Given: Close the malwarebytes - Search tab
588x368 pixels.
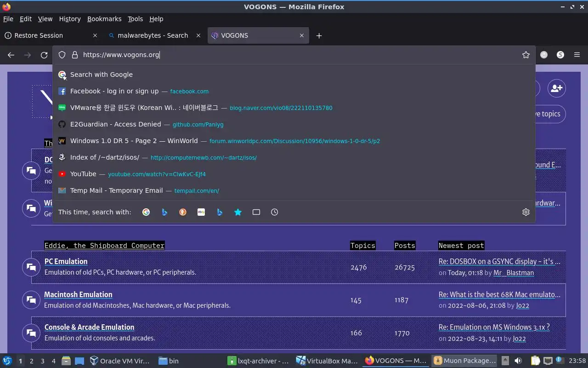Looking at the screenshot, I should 199,35.
